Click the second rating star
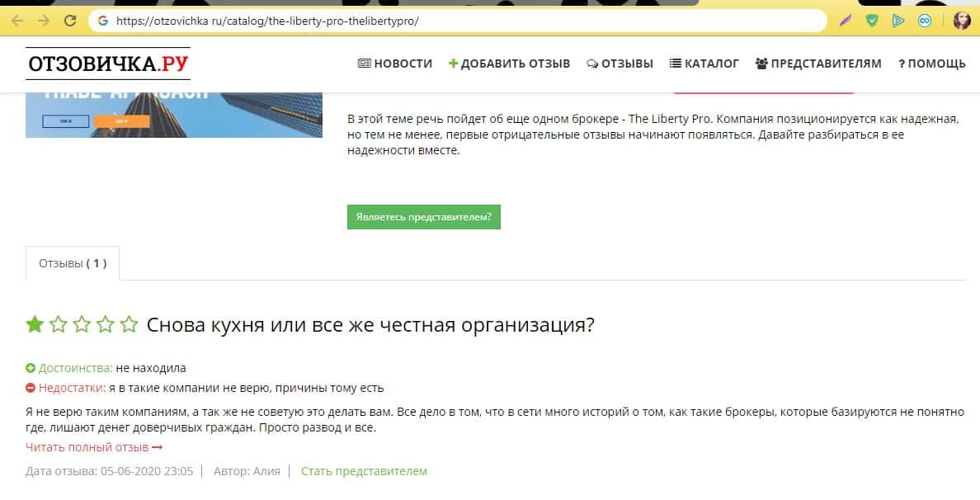Screen dimensions: 980x500 (x=58, y=324)
